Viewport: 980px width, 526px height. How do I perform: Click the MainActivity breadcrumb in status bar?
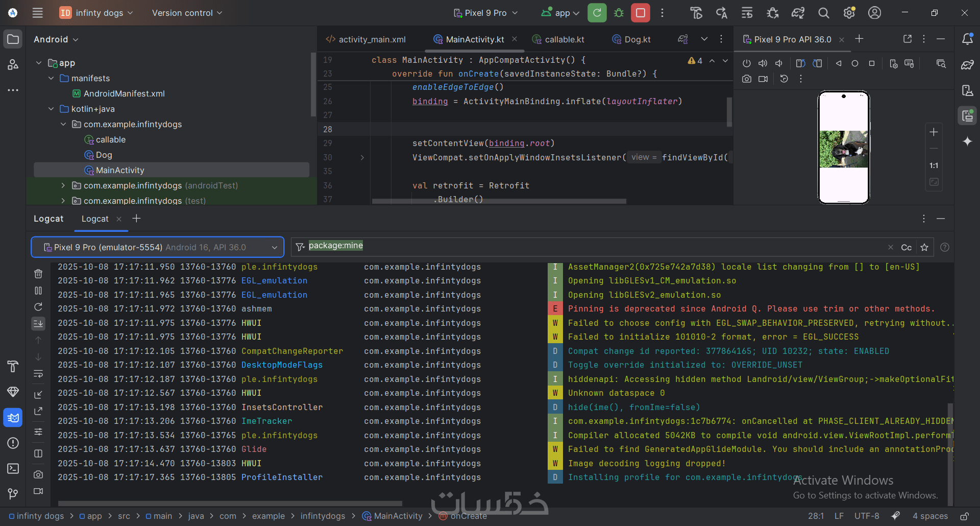(392, 516)
